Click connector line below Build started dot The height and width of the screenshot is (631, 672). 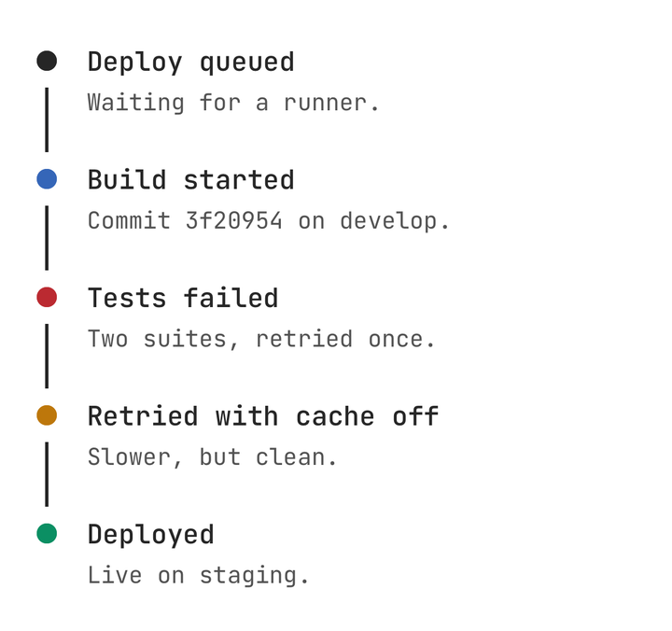47,238
